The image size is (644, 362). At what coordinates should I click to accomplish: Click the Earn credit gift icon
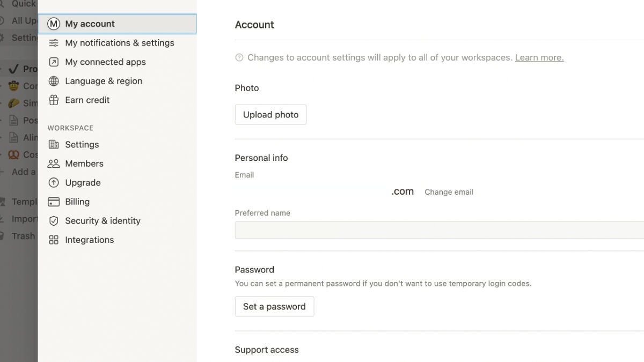tap(54, 100)
